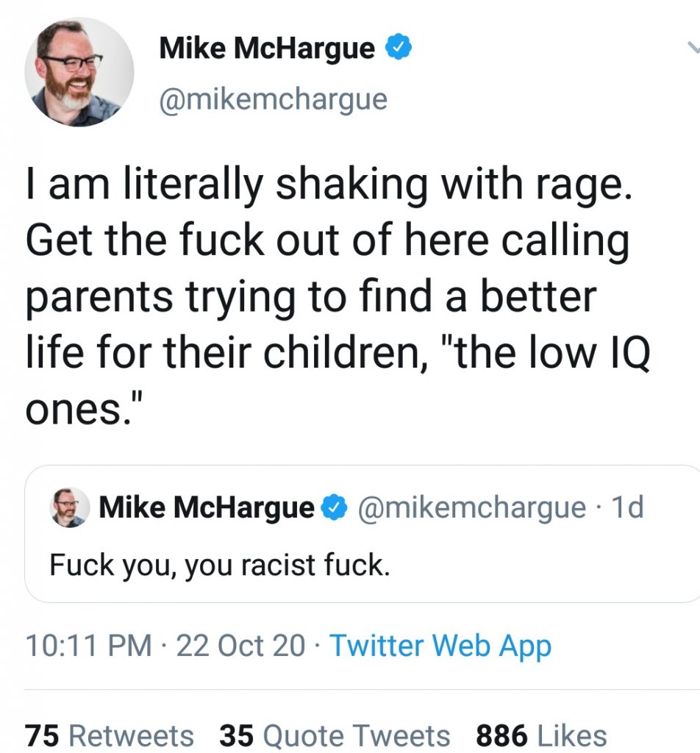The width and height of the screenshot is (700, 753).
Task: View the 886 Likes list
Action: tap(541, 735)
